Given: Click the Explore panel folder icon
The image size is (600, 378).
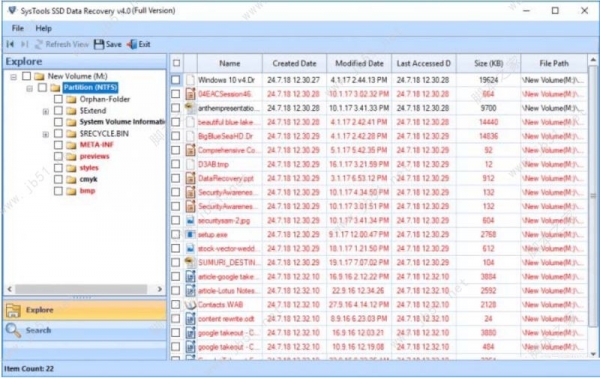Looking at the screenshot, I should (13, 310).
